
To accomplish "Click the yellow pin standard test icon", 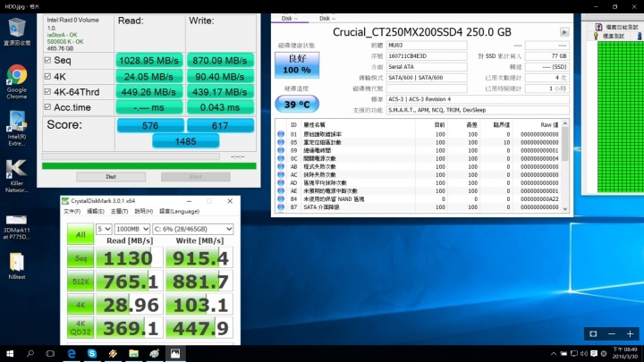I will pos(596,36).
